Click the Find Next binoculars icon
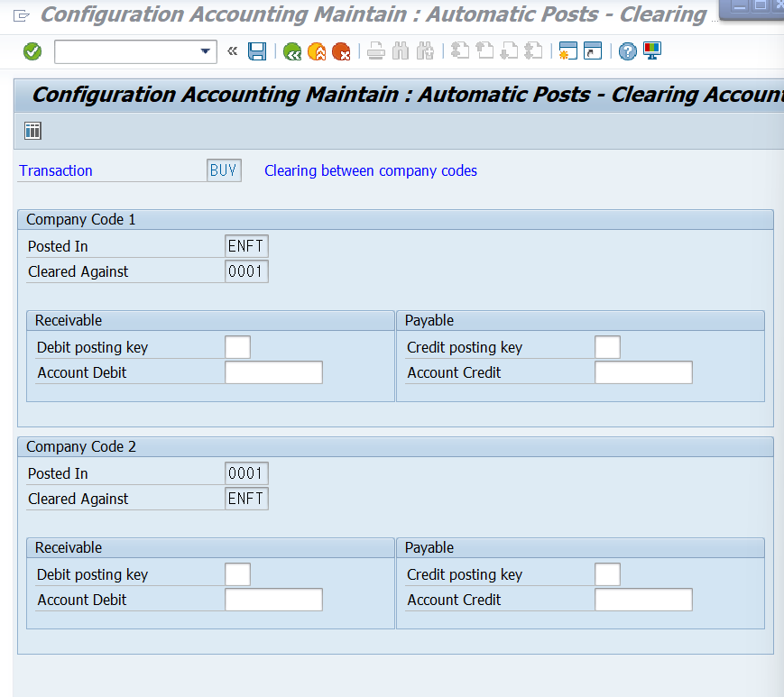784x697 pixels. click(425, 51)
